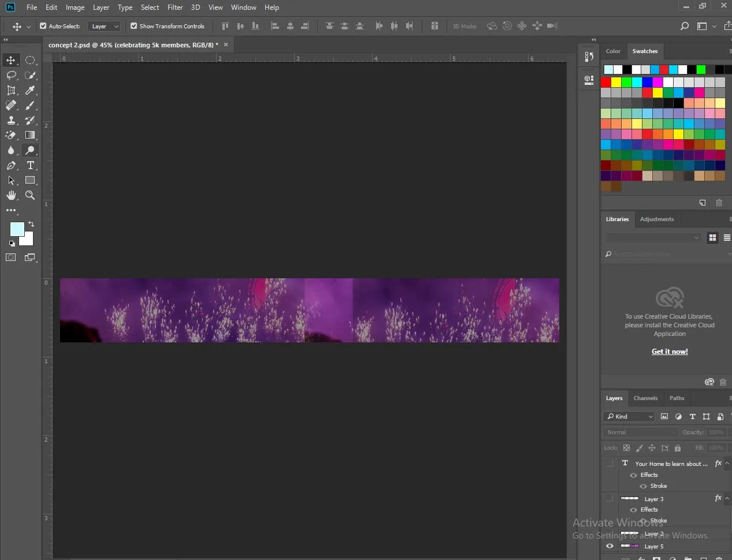The height and width of the screenshot is (560, 732).
Task: Hide Layer 5 using eye icon
Action: [x=610, y=546]
